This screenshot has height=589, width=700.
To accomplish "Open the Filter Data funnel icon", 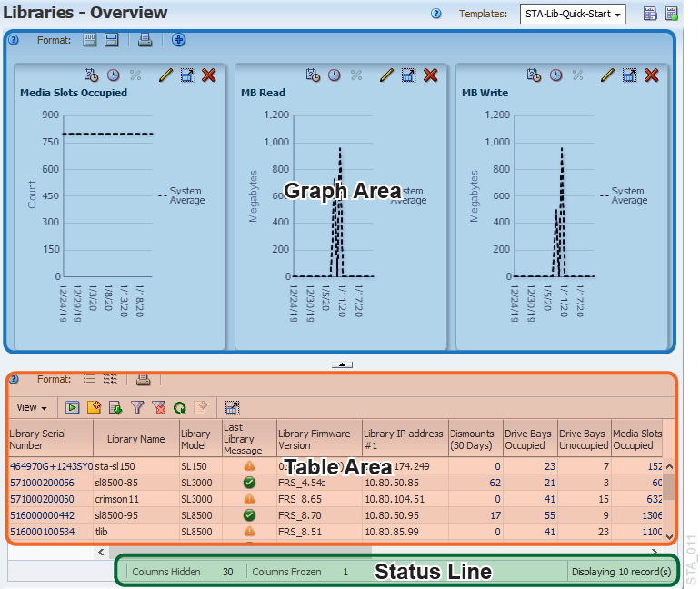I will tap(137, 407).
